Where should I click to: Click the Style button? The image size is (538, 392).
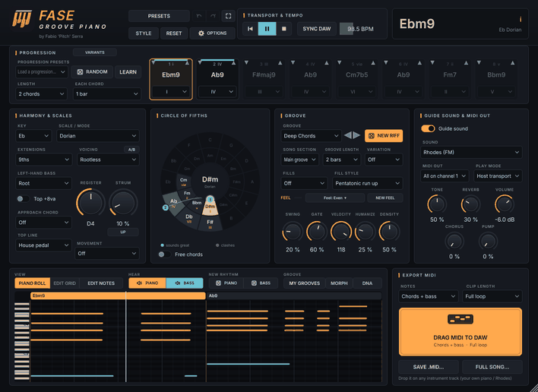[x=144, y=33]
